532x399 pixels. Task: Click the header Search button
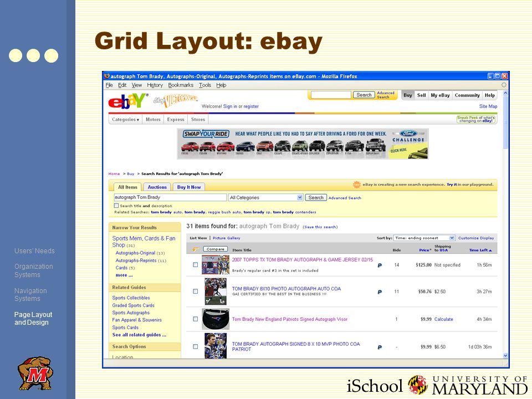tap(364, 95)
